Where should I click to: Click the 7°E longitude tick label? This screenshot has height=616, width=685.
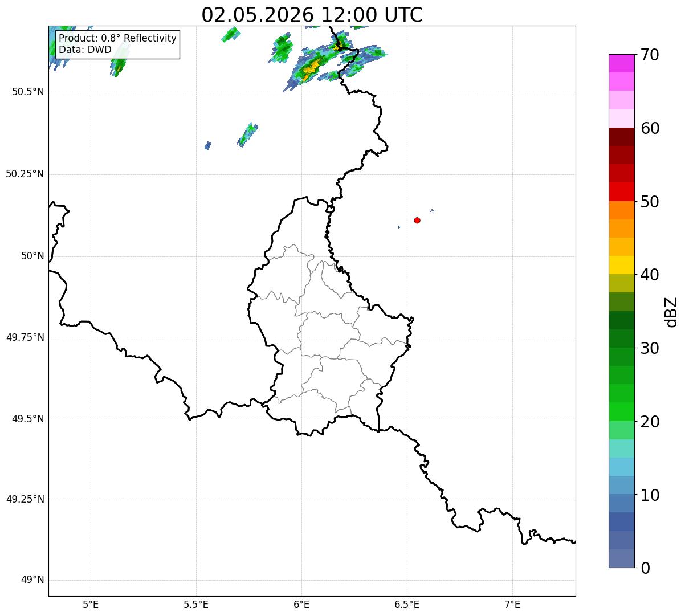point(513,604)
